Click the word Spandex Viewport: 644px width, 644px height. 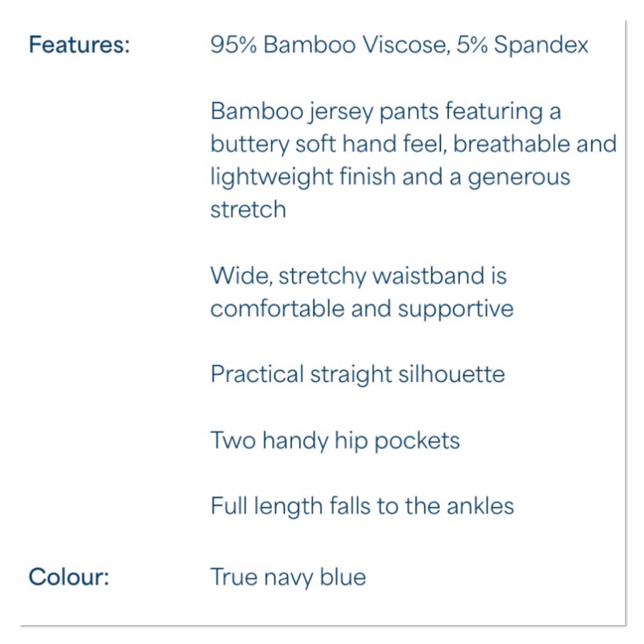[541, 45]
